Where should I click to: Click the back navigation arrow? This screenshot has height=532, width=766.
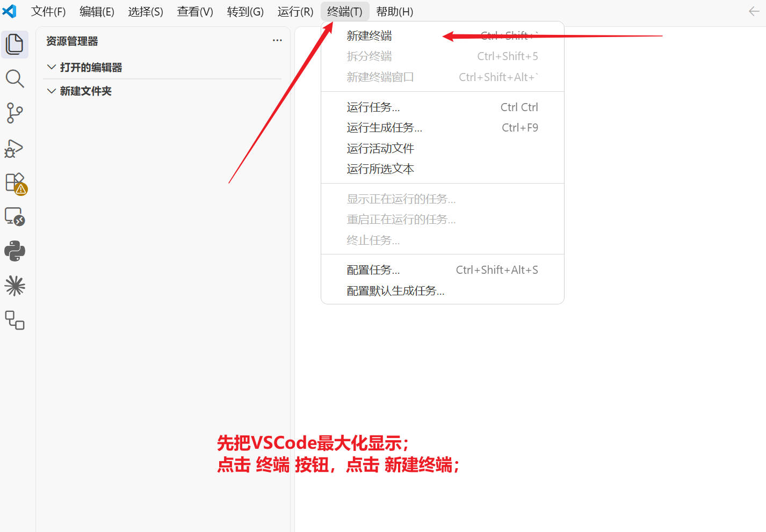click(754, 11)
